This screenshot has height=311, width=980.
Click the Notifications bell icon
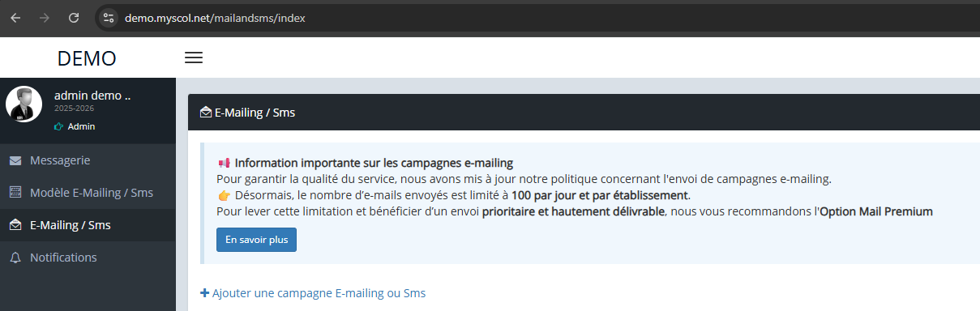point(15,258)
